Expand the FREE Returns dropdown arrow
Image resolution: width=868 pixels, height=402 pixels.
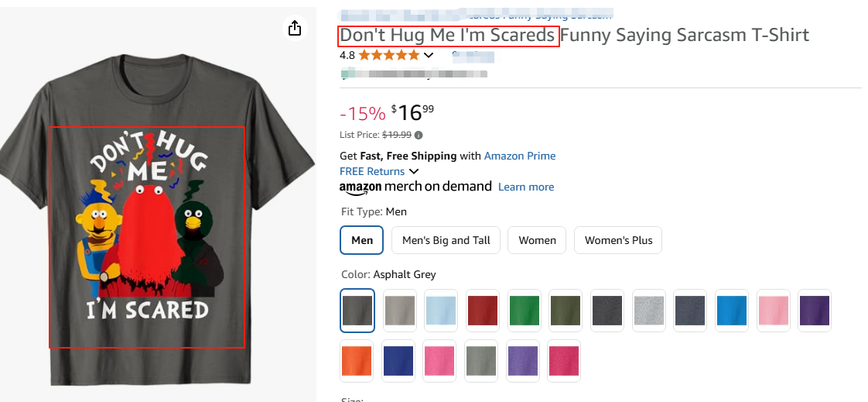point(414,171)
